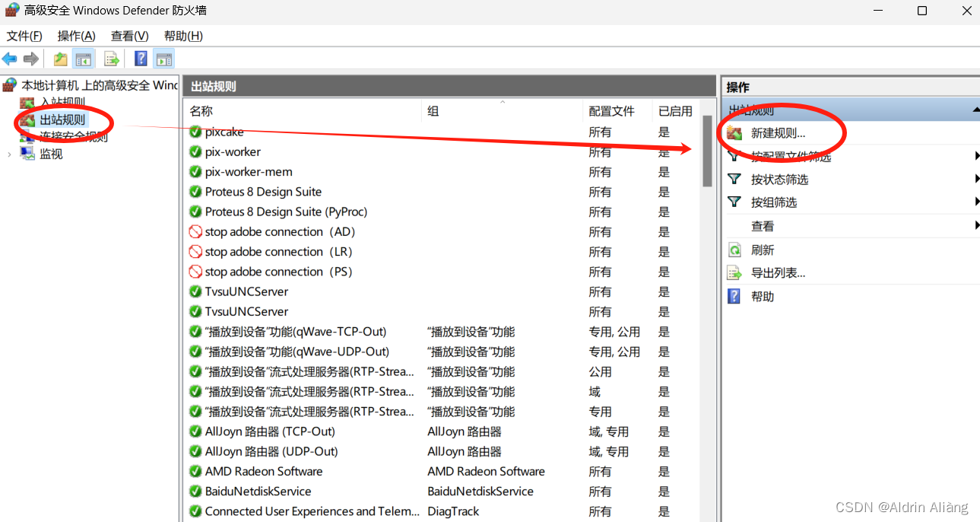Click the 监视 monitor icon in tree
The width and height of the screenshot is (980, 522).
click(27, 154)
